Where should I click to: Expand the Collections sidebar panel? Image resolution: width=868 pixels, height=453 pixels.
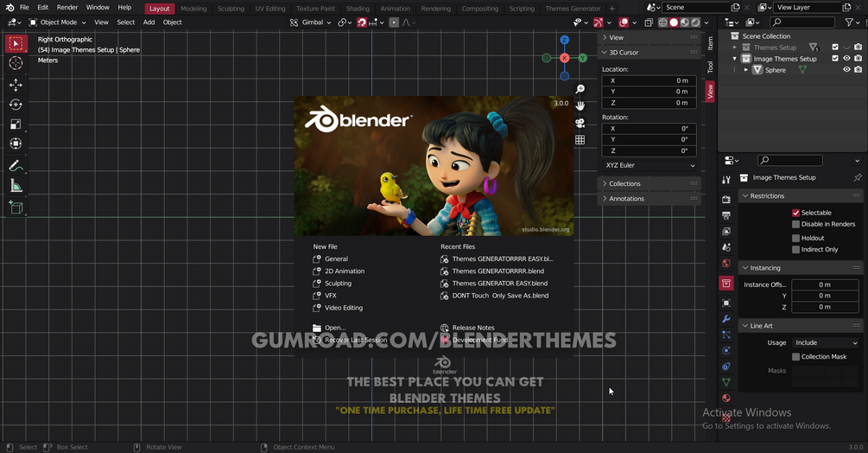point(649,184)
